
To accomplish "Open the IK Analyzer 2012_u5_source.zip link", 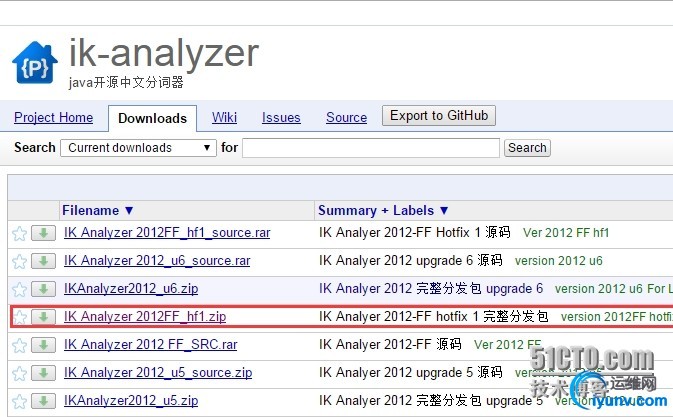I will coord(158,372).
